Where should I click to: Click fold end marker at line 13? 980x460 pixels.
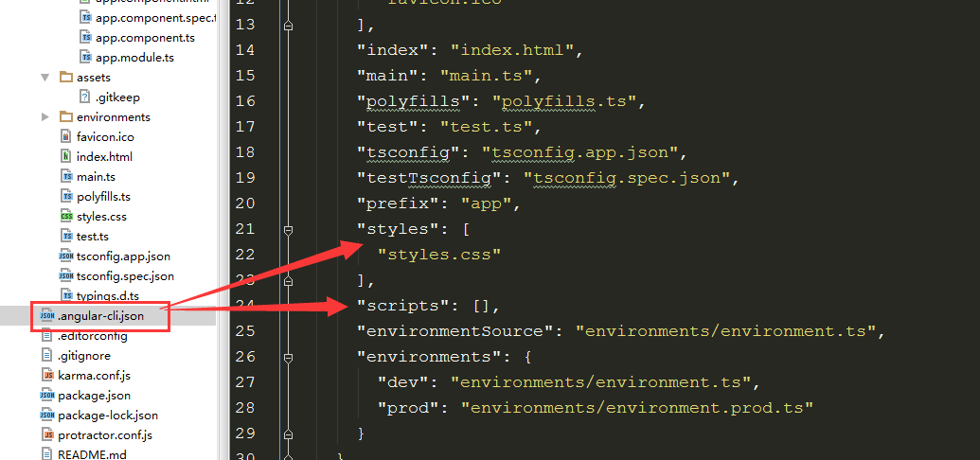tap(288, 26)
